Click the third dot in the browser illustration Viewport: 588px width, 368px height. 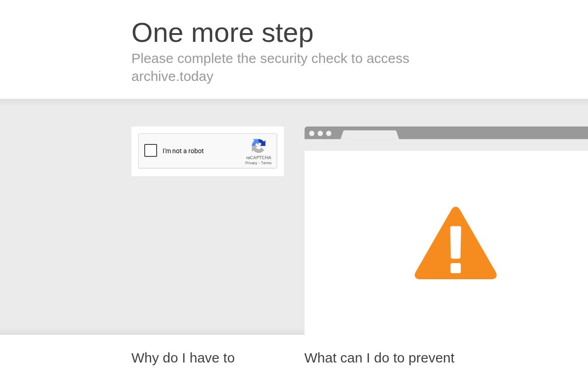pyautogui.click(x=328, y=133)
